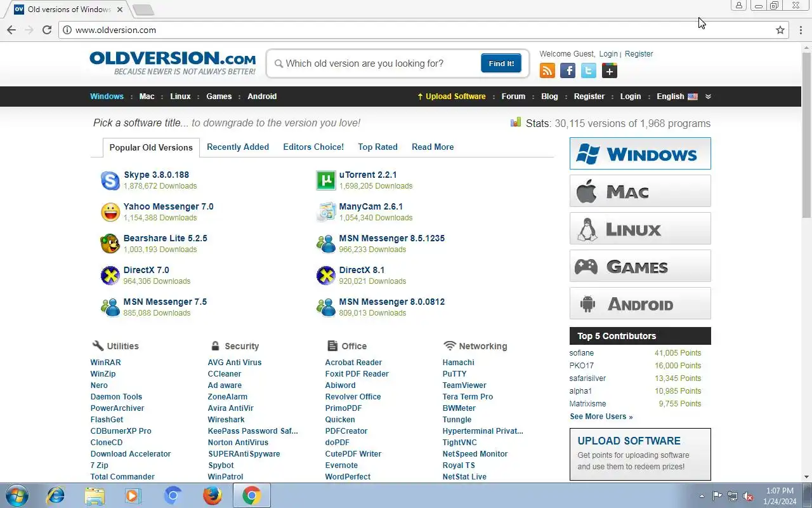Click the Skype app icon
The width and height of the screenshot is (812, 508).
pos(110,180)
